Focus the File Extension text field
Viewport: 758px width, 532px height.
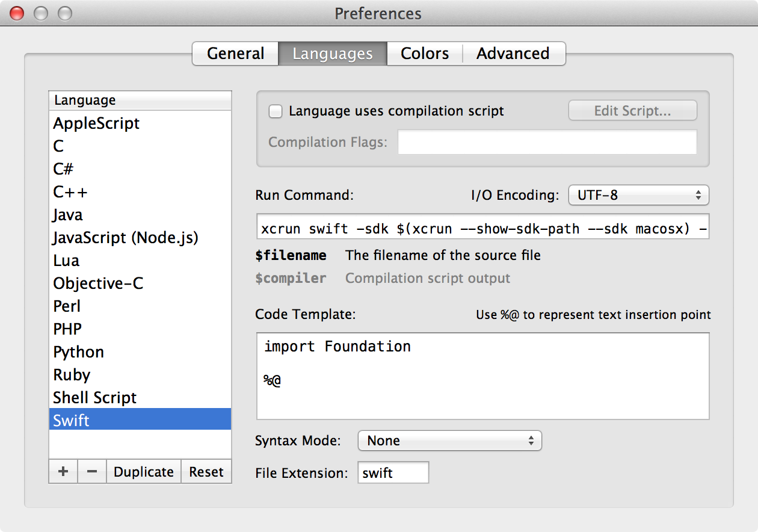393,473
